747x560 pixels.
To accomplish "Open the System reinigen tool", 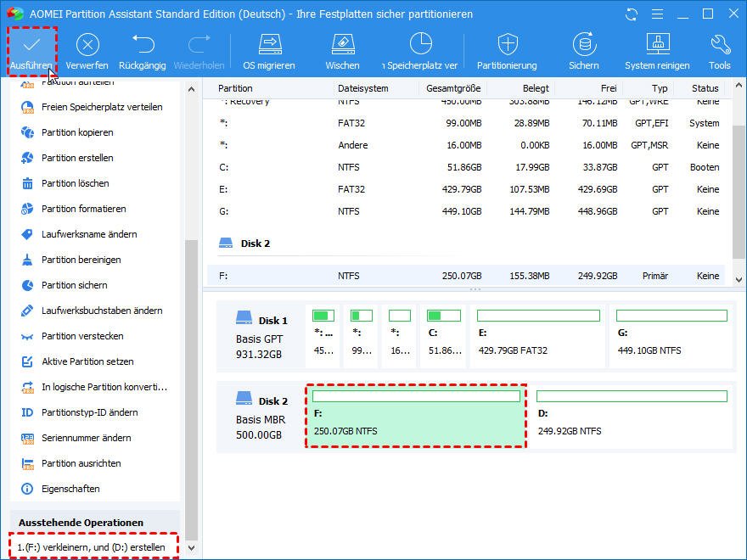I will 657,52.
